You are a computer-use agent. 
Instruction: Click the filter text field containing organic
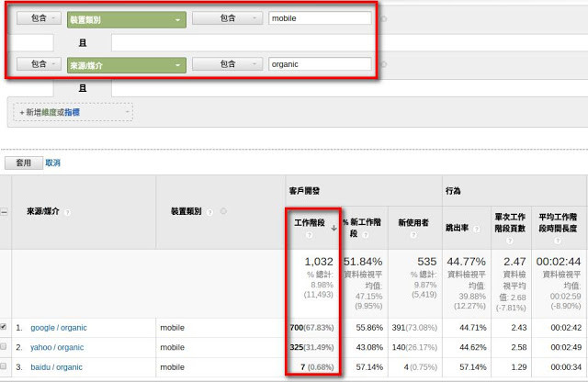pyautogui.click(x=319, y=65)
